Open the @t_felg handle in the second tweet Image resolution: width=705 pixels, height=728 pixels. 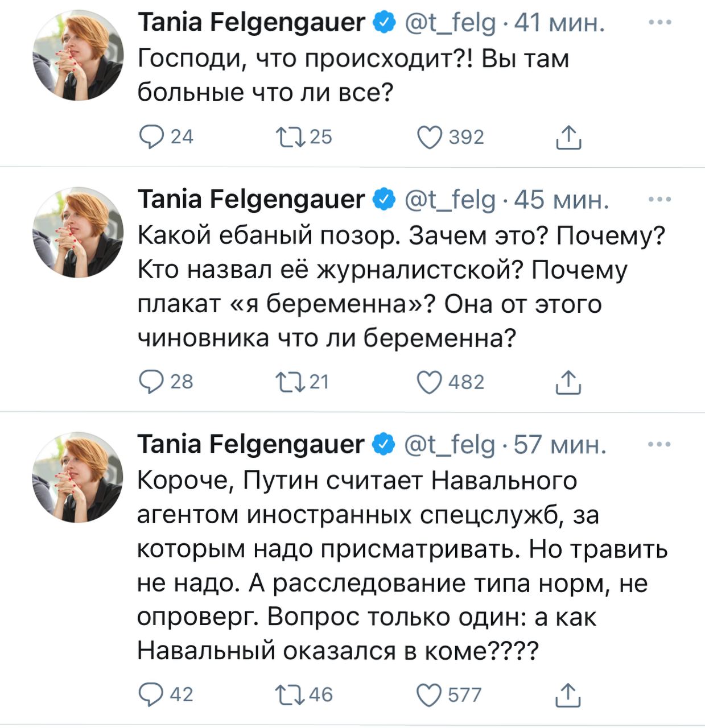[x=450, y=200]
